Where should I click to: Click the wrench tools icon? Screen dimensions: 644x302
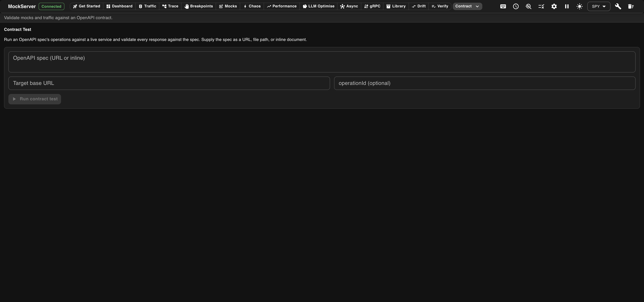point(618,7)
